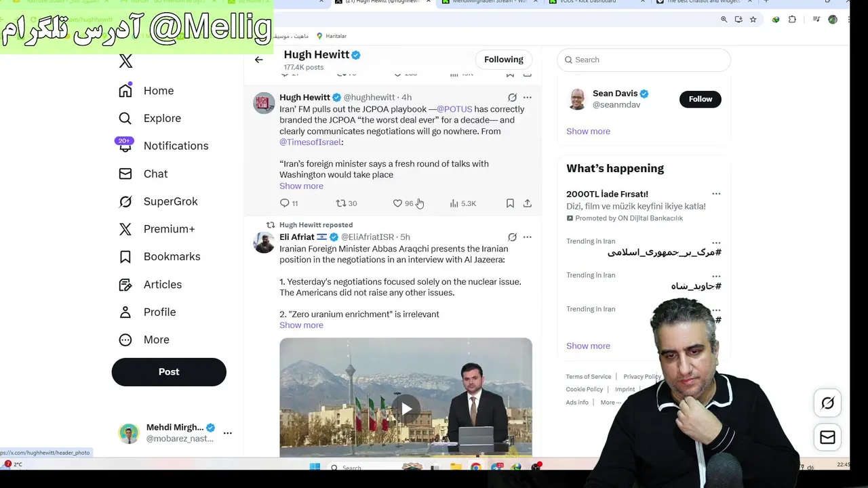Screen dimensions: 868x488
Task: Open File Explorer from taskbar
Action: (456, 467)
